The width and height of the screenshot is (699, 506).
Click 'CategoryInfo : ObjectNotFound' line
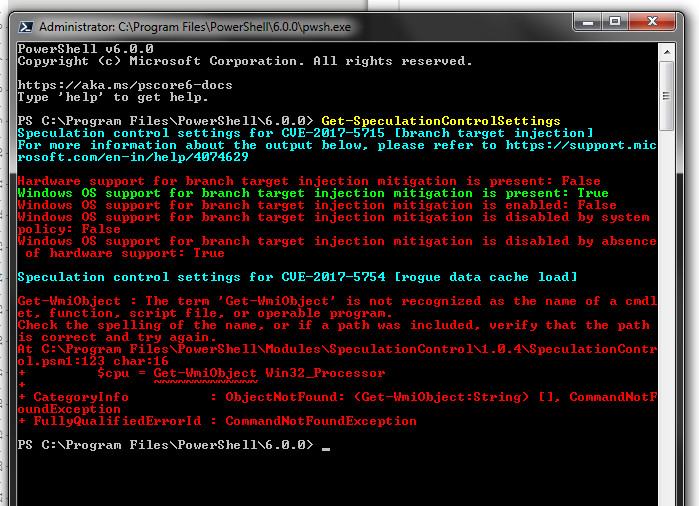[x=337, y=397]
